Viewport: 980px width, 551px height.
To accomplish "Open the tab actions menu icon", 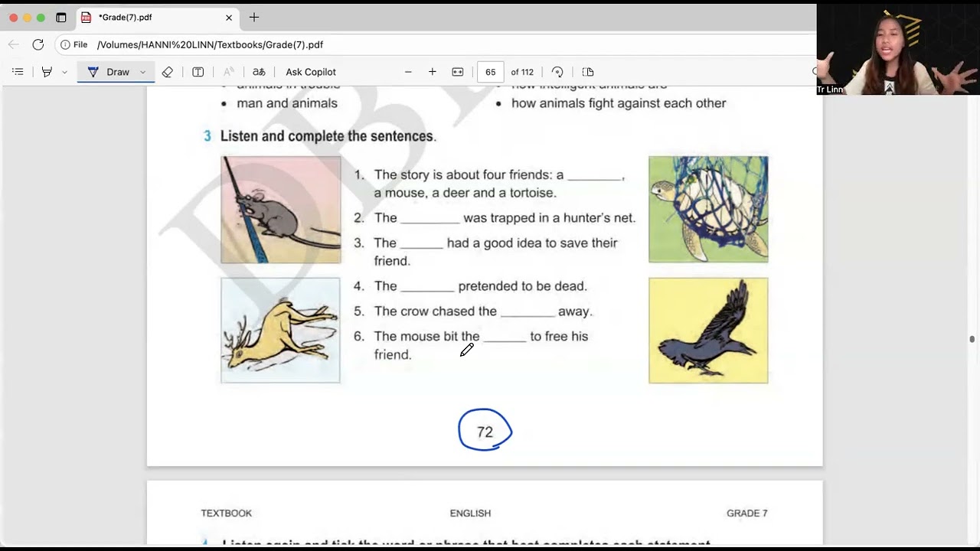I will coord(61,18).
